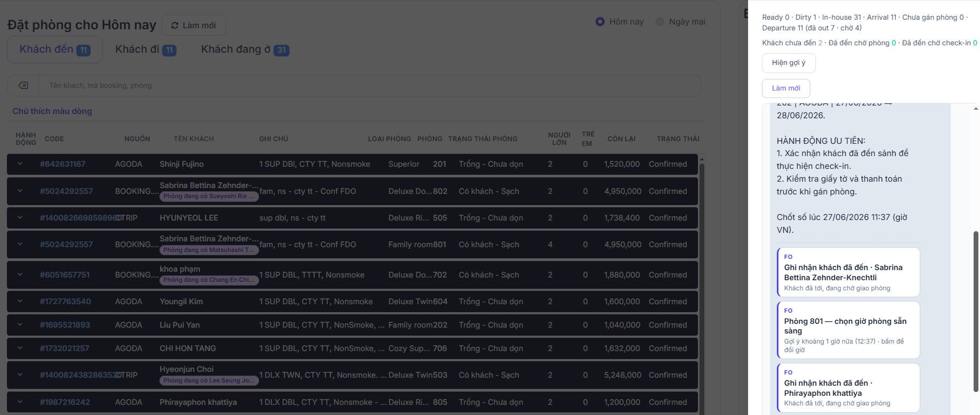Switch to the Khách đi tab
This screenshot has height=415, width=980.
(146, 50)
